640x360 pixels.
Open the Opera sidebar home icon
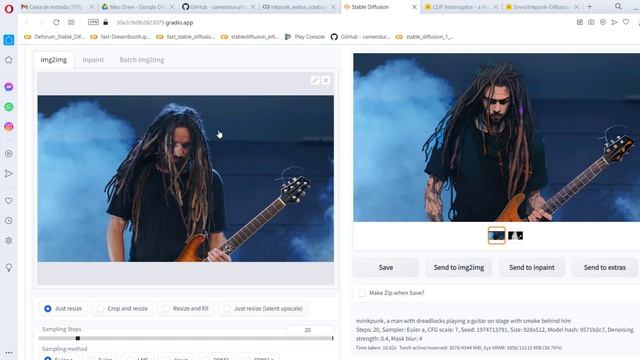9,40
